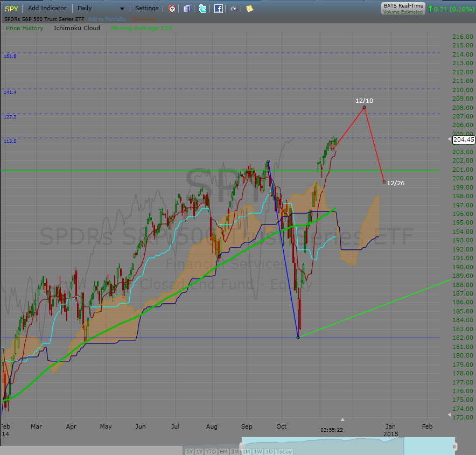Share the chart via Twitter icon
The image size is (476, 455).
point(202,9)
